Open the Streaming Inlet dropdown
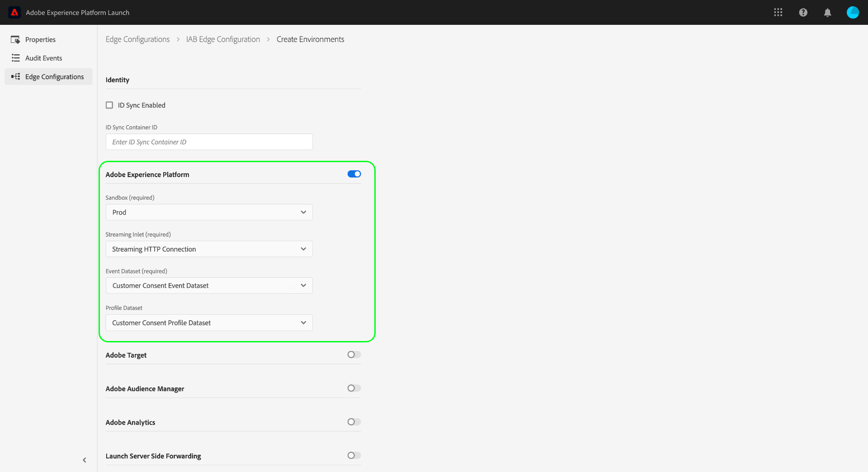Image resolution: width=868 pixels, height=472 pixels. (x=209, y=249)
